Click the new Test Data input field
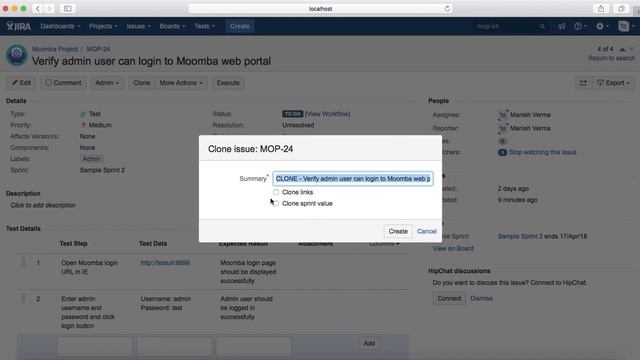The width and height of the screenshot is (640, 360). pos(175,347)
